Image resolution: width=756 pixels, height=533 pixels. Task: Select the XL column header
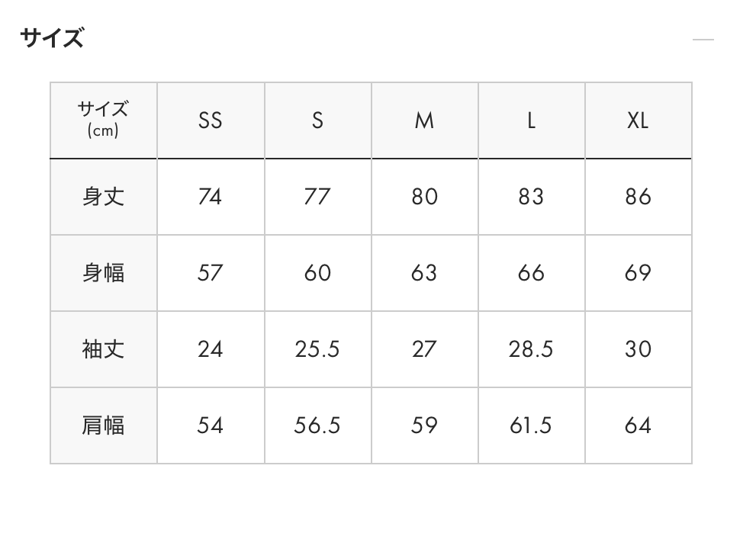click(x=638, y=120)
